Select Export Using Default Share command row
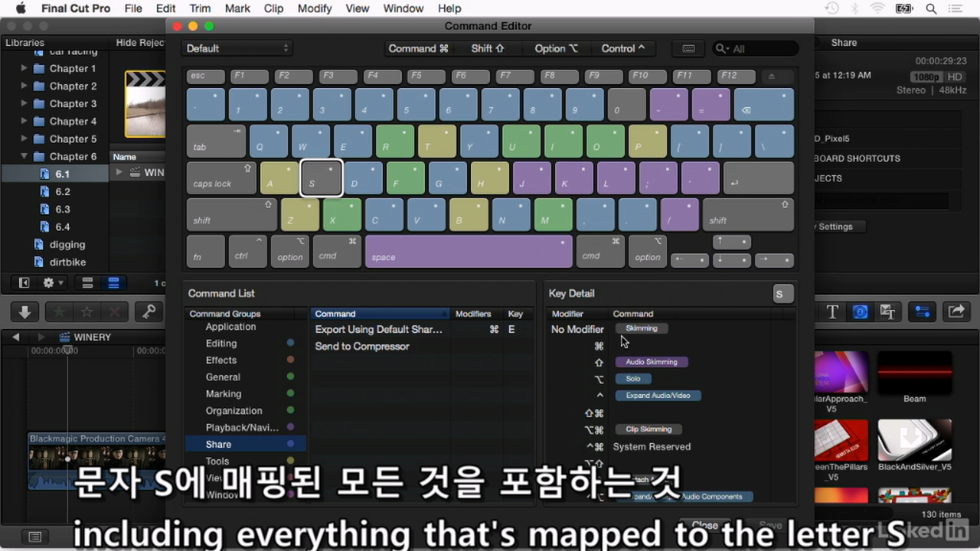 [x=421, y=330]
